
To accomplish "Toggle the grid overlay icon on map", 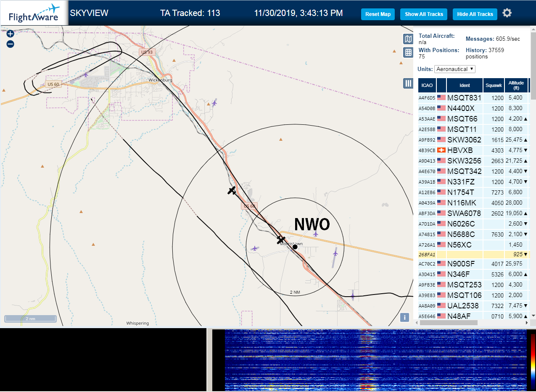I will 408,53.
